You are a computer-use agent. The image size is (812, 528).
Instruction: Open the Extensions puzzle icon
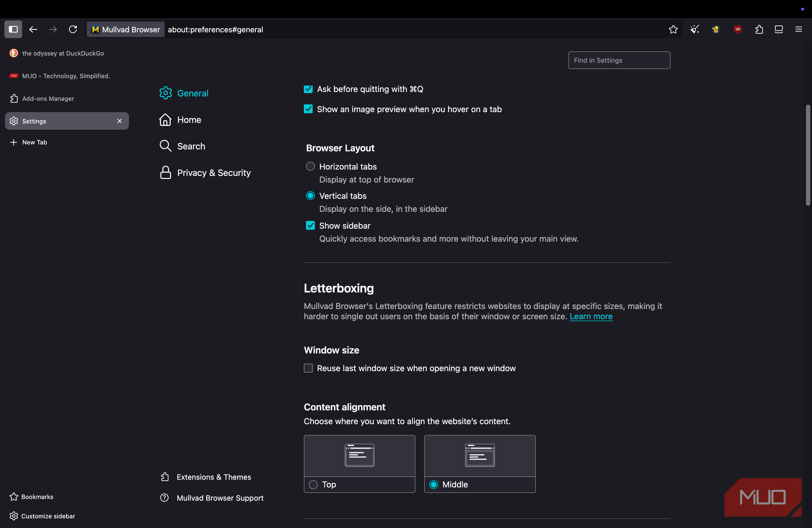coord(759,29)
